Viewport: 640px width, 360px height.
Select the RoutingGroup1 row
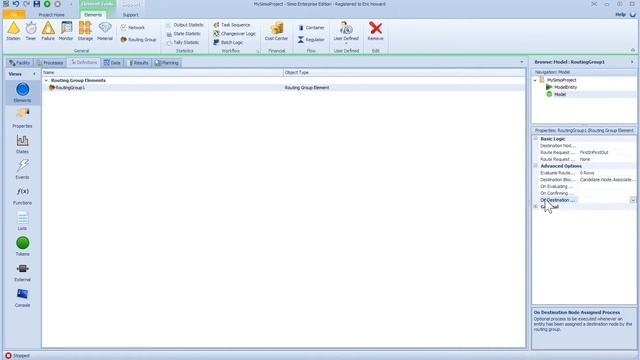coord(284,87)
